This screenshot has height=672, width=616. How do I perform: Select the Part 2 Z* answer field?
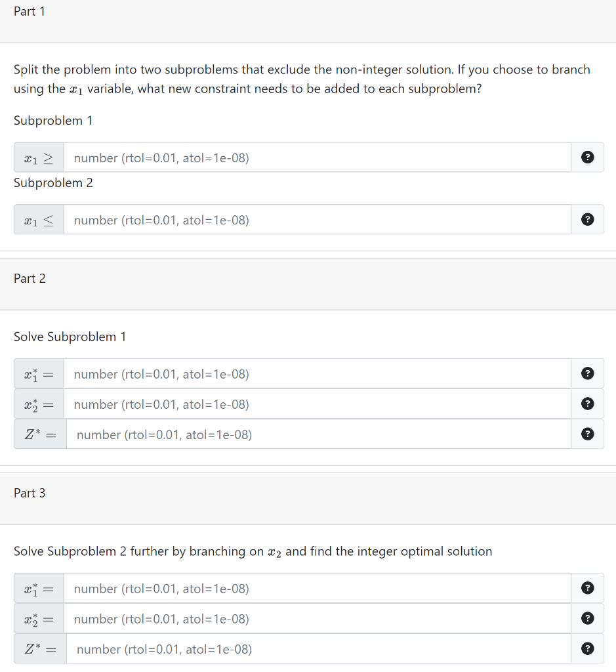[319, 434]
